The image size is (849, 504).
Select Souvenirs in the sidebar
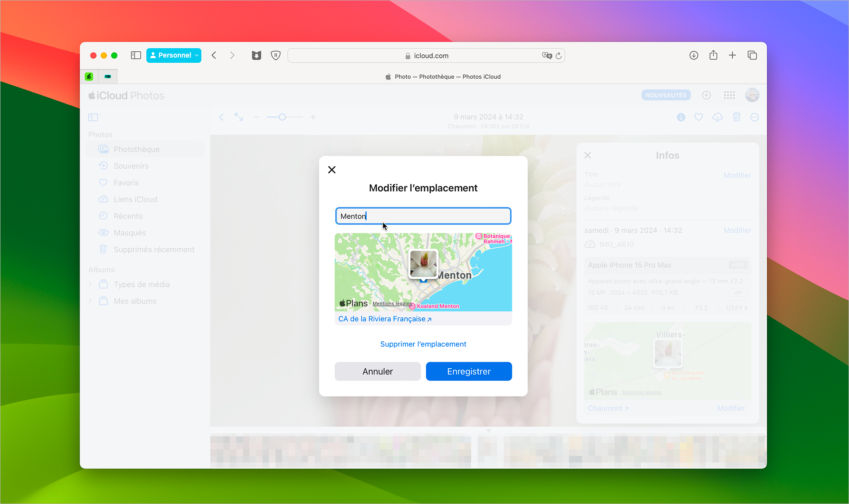click(131, 166)
